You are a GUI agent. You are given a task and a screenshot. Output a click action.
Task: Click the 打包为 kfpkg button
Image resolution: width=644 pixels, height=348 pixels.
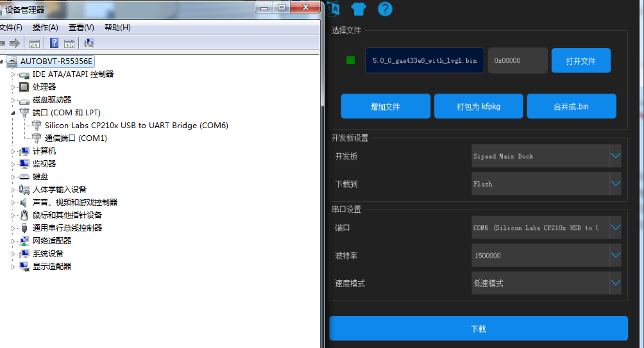point(479,106)
